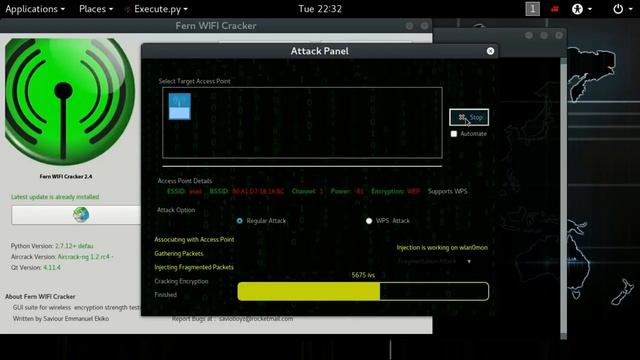
Task: Open the Fragmentation Attack dropdown
Action: point(435,261)
